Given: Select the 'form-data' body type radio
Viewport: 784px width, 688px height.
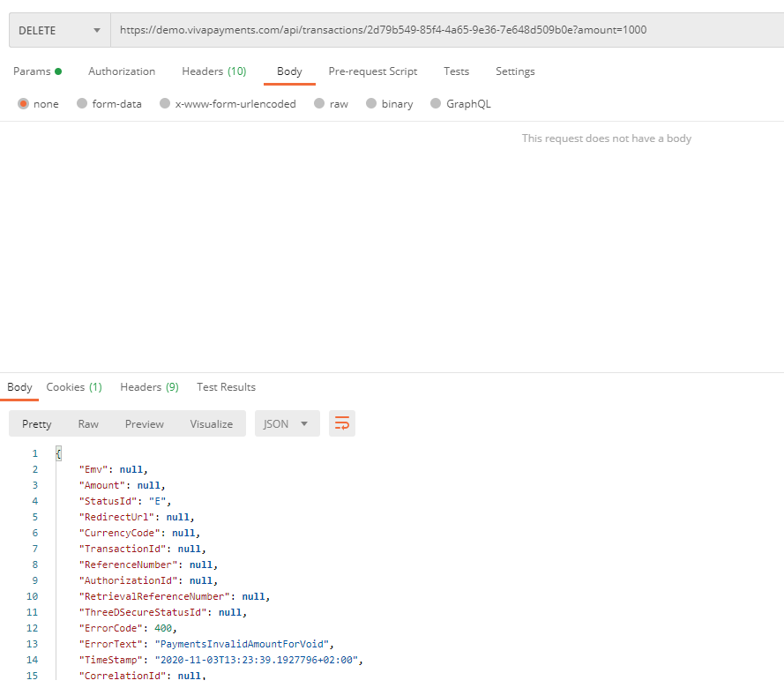Looking at the screenshot, I should tap(82, 103).
